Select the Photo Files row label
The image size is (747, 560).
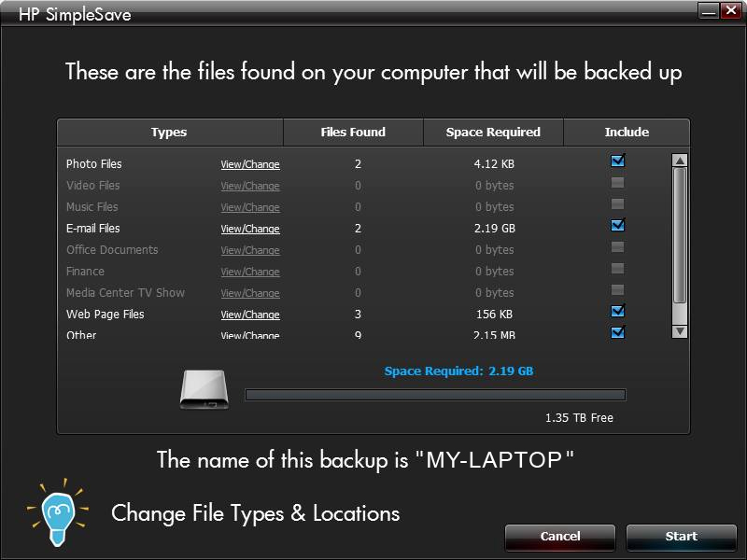point(94,164)
